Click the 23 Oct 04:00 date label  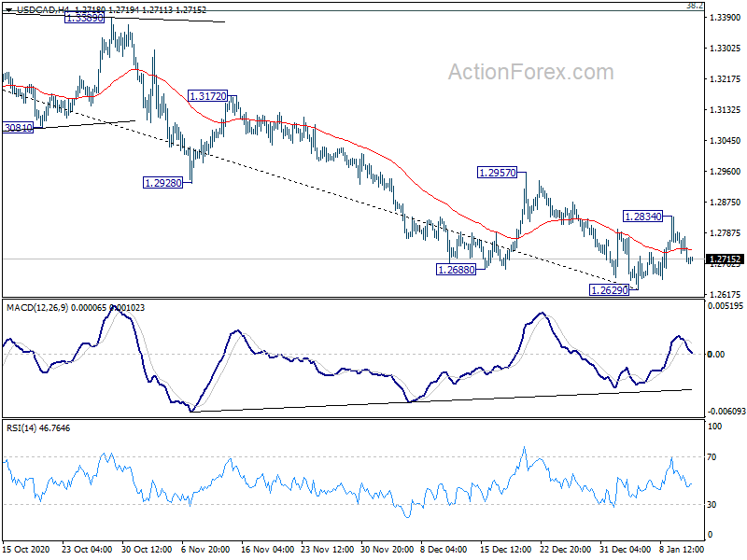coord(87,550)
